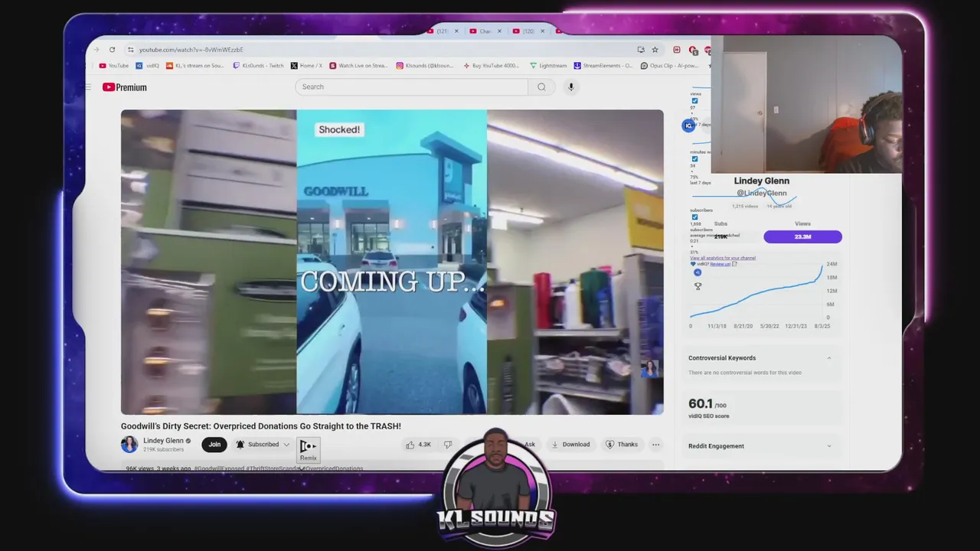Click the Goodwill video player
980x551 pixels.
click(x=392, y=262)
